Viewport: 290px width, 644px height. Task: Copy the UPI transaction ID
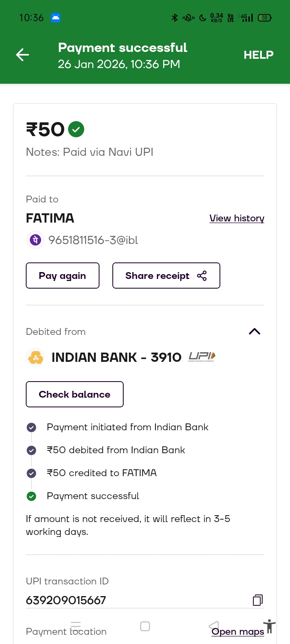click(258, 600)
